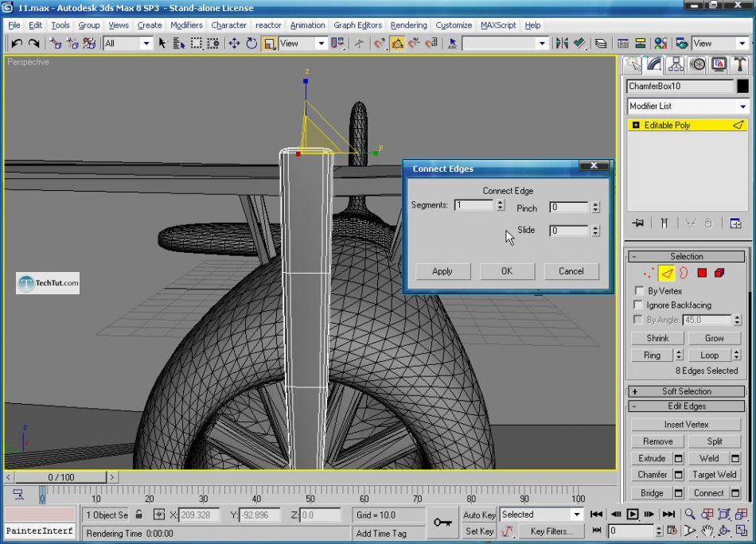756x544 pixels.
Task: Click Apply in Connect Edges dialog
Action: [x=442, y=271]
